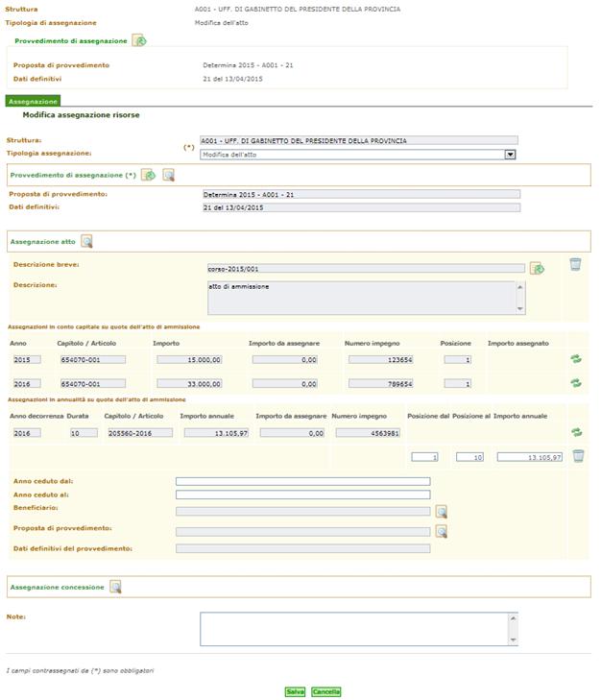Click Numero impegno field 4563981
The image size is (601, 700).
tap(368, 433)
